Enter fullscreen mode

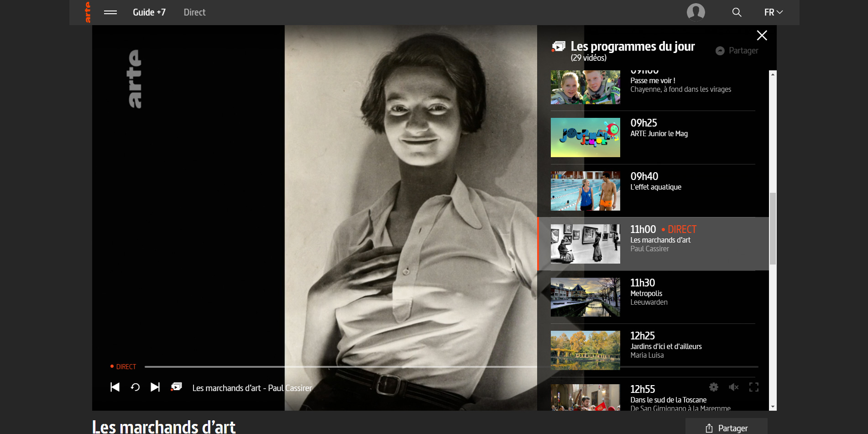tap(754, 387)
